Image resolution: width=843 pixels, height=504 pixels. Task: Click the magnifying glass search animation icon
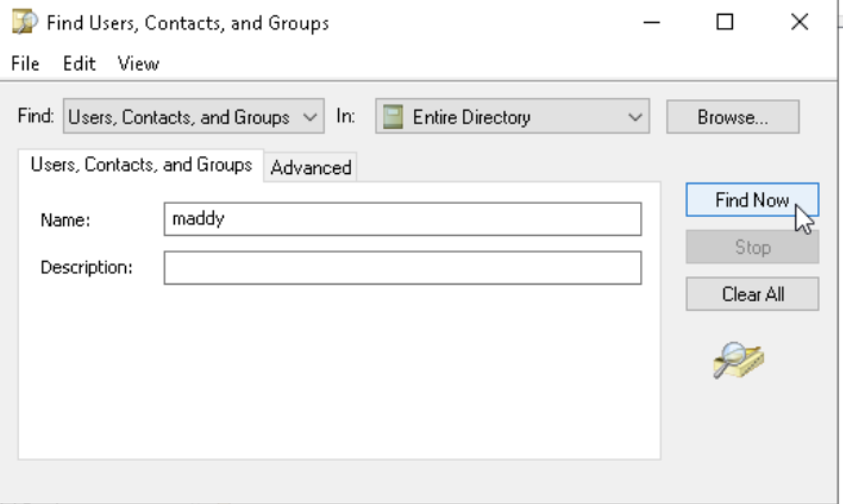[738, 360]
